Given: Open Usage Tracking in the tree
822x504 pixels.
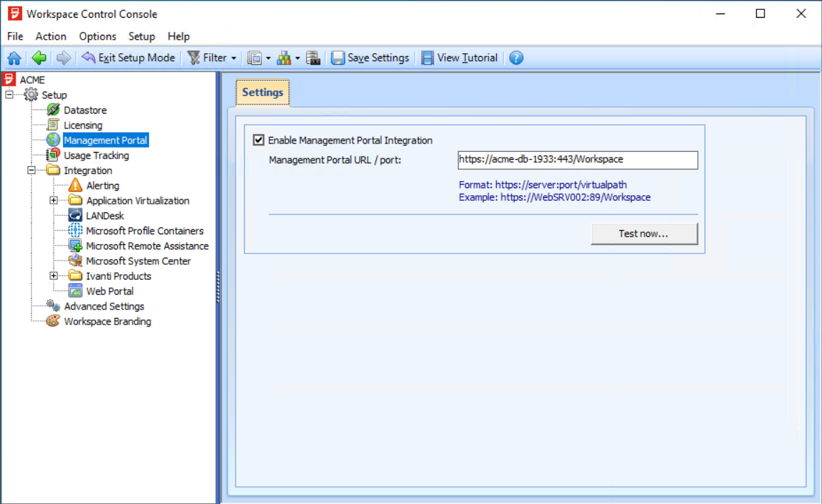Looking at the screenshot, I should click(x=96, y=155).
